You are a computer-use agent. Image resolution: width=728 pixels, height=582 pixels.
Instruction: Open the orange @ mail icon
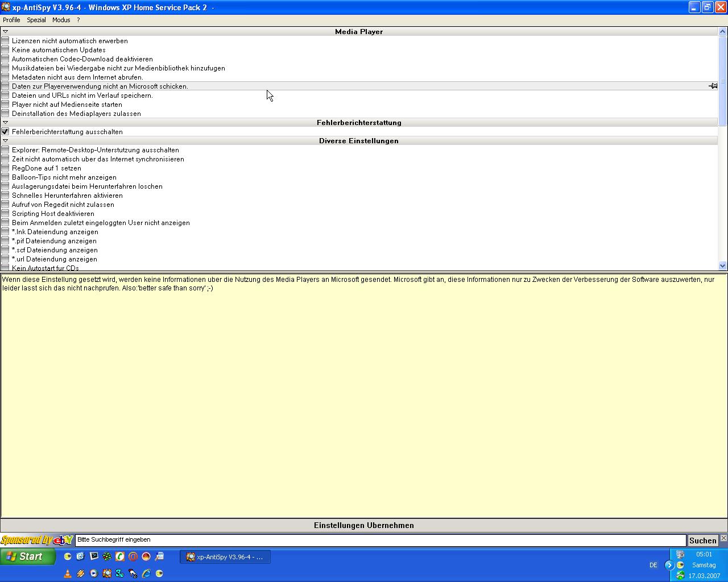(133, 556)
